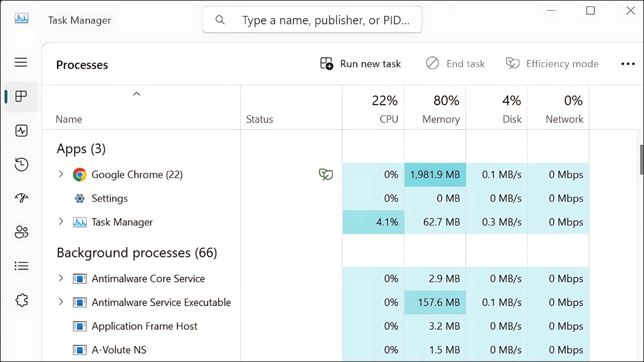Open the Performance page in sidebar
The width and height of the screenshot is (644, 362).
21,130
